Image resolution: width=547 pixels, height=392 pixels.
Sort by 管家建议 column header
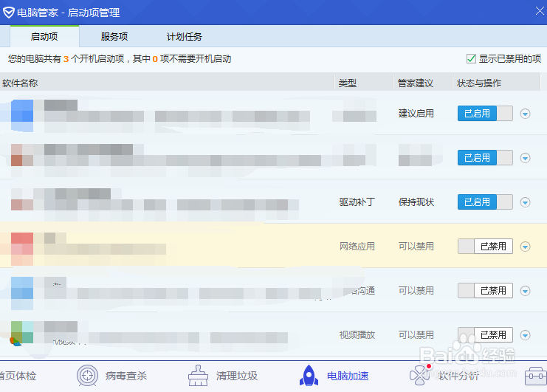415,83
